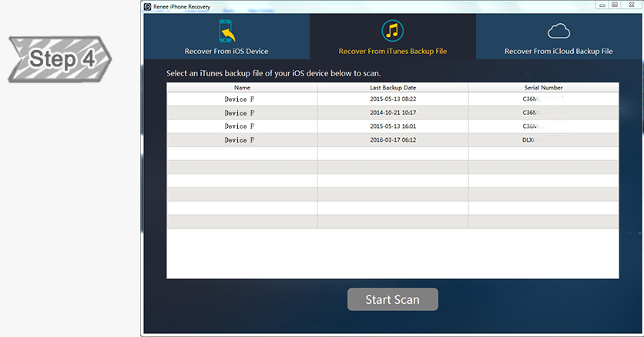Click the iOS device phone icon

[226, 32]
